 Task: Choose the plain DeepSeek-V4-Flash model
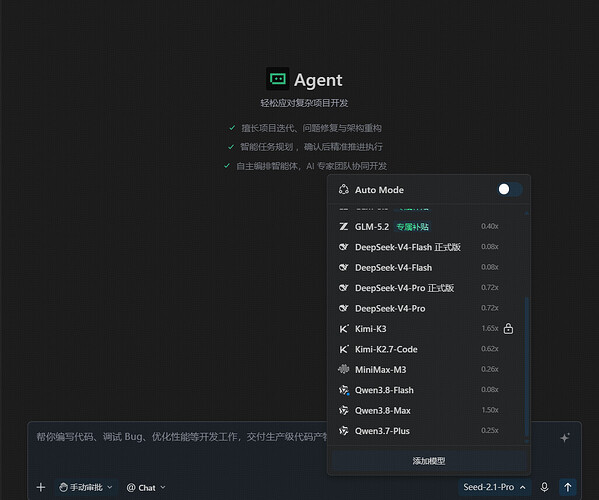click(426, 267)
